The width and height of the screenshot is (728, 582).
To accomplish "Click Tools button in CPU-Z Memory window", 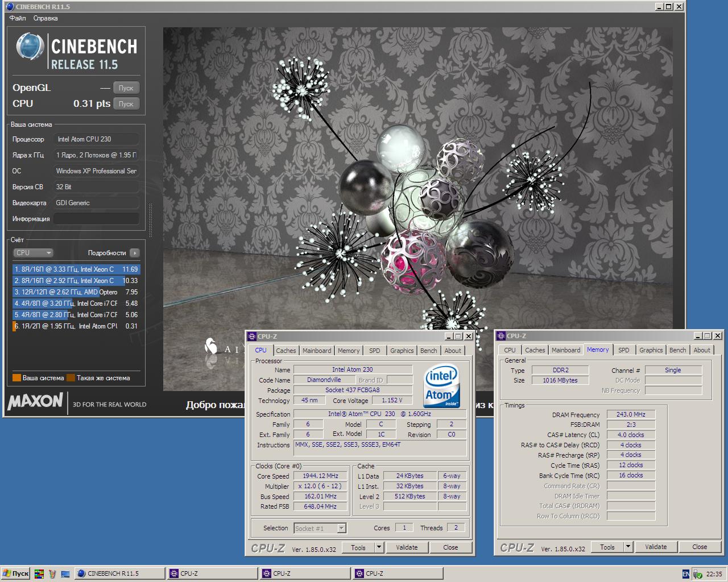I will click(607, 547).
